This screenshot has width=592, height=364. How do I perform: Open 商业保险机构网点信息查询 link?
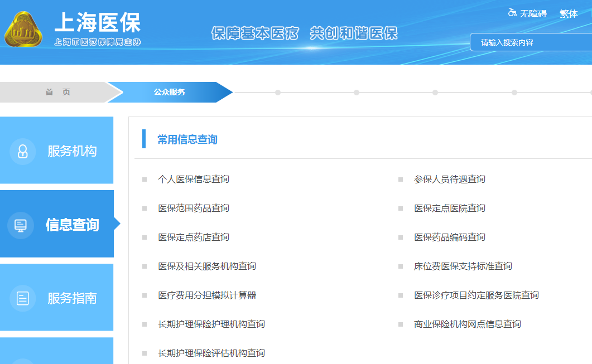[x=467, y=324]
